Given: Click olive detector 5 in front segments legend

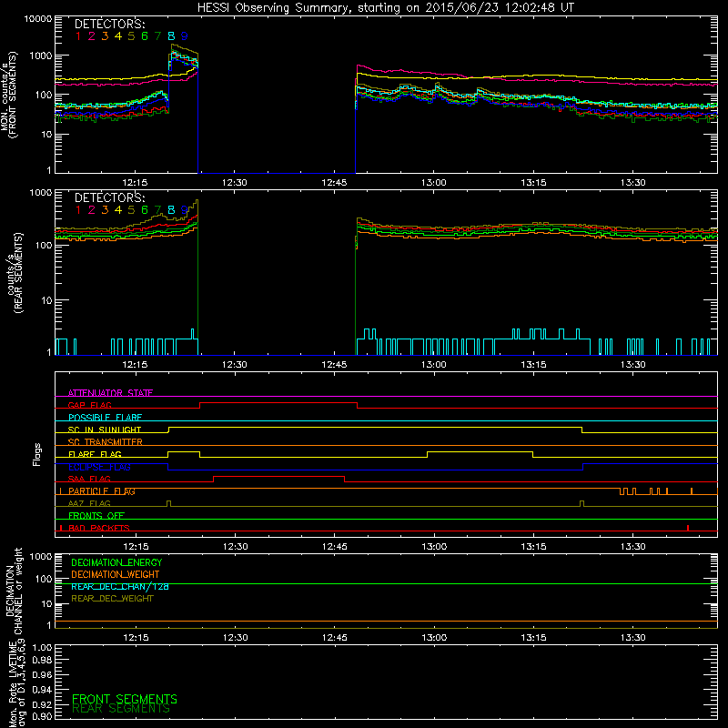Looking at the screenshot, I should click(x=131, y=36).
